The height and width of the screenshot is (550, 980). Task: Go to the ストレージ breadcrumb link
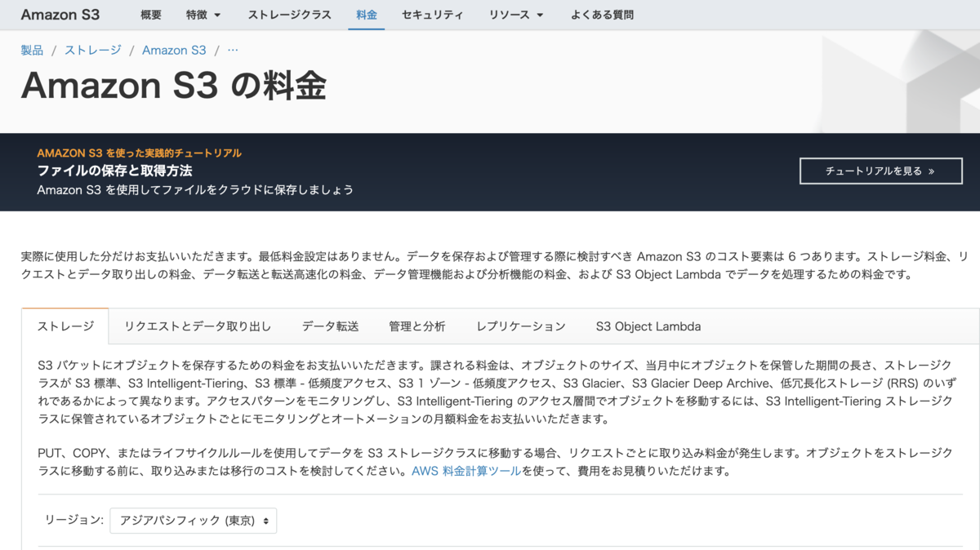[x=93, y=50]
